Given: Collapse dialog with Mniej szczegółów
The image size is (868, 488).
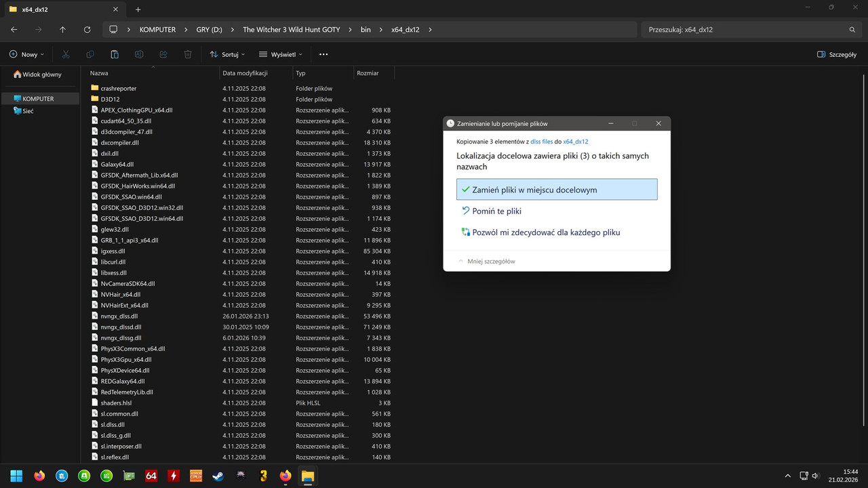Looking at the screenshot, I should point(486,261).
